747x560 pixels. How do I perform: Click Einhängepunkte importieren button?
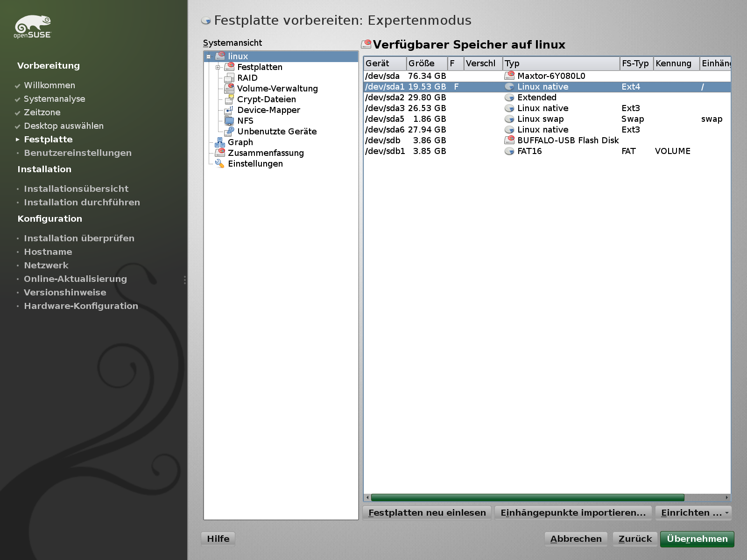573,512
